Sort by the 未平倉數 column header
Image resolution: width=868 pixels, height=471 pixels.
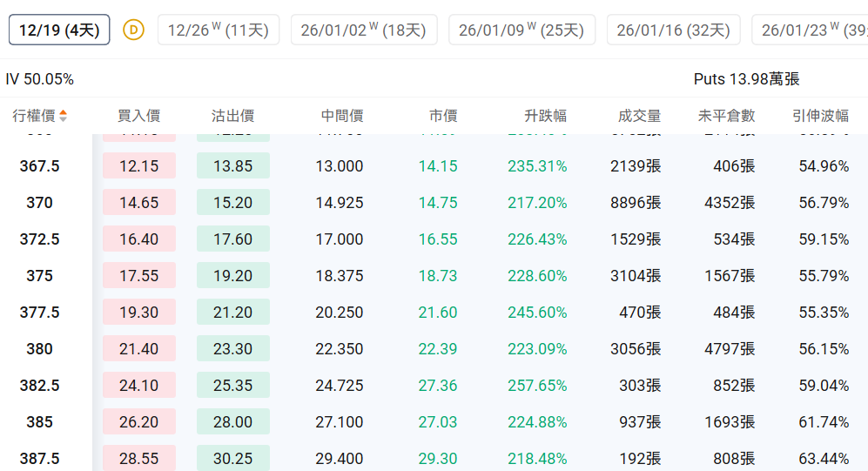[x=726, y=116]
